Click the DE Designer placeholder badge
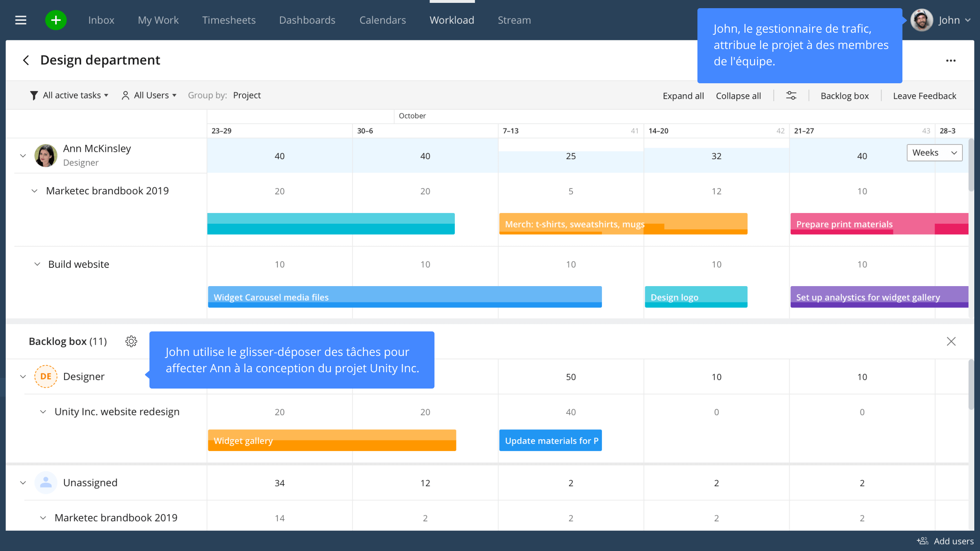Screen dimensions: 980x551 (x=46, y=376)
